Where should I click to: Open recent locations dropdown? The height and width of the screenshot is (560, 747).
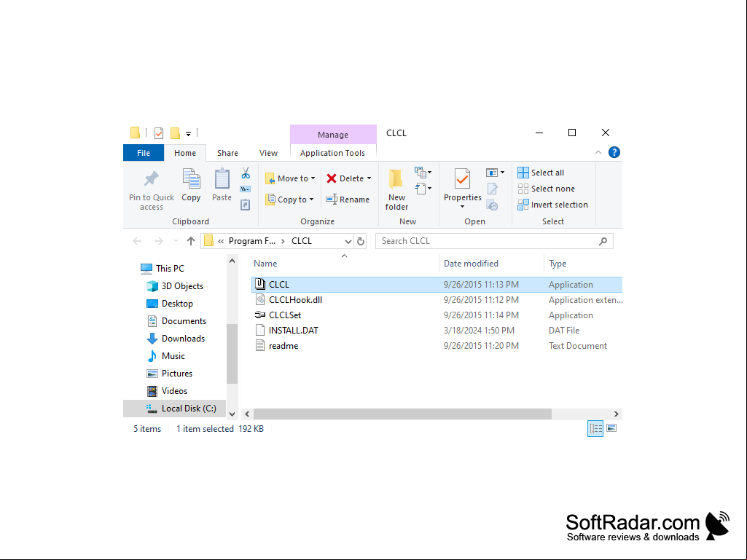(x=176, y=242)
